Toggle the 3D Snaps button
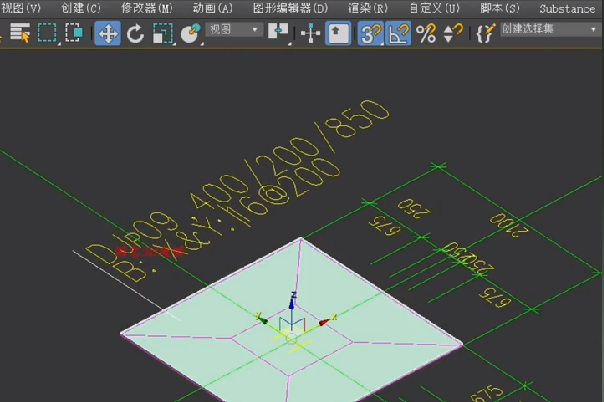Viewport: 604px width, 402px height. (370, 33)
